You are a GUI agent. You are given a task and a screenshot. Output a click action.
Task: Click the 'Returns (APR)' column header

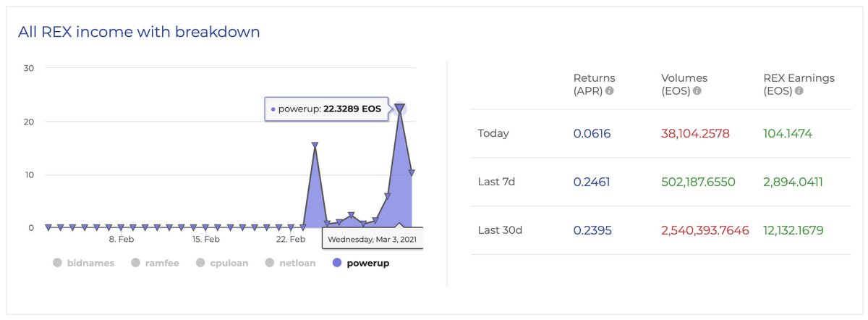point(594,85)
